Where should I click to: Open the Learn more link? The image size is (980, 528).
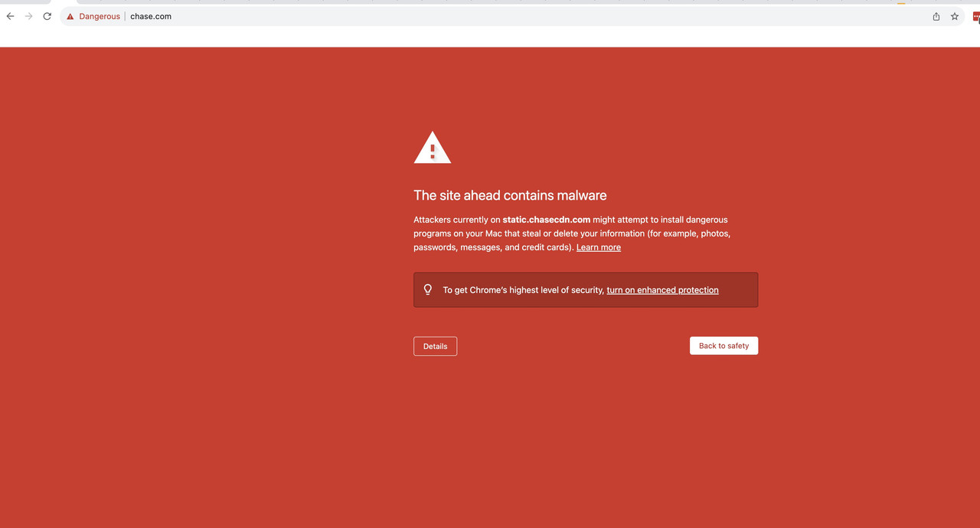(599, 247)
